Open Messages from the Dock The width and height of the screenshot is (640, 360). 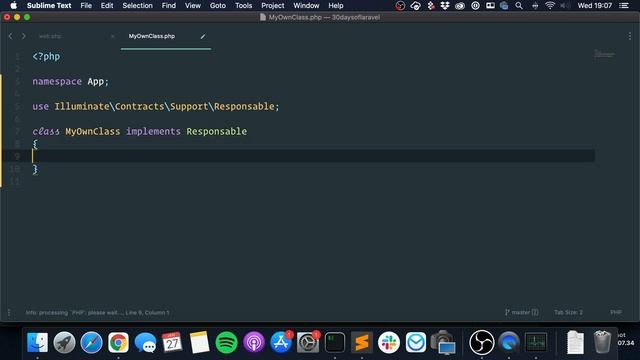click(x=145, y=342)
